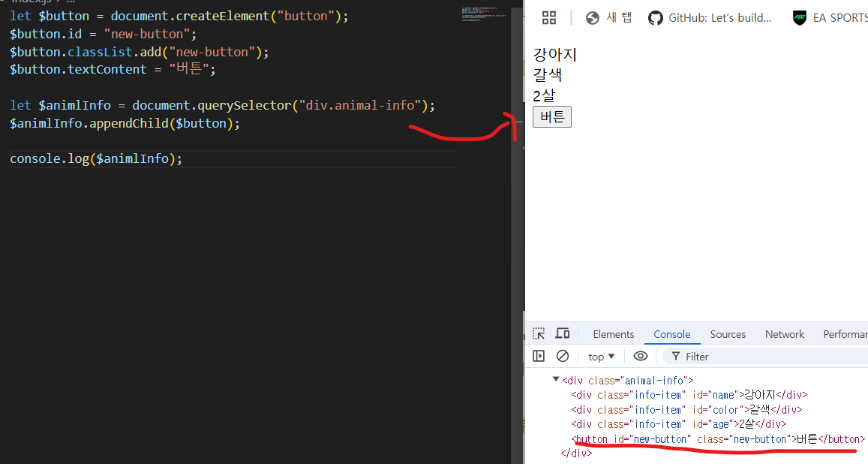Collapse the div class animal-info node
This screenshot has height=464, width=868.
[x=556, y=379]
